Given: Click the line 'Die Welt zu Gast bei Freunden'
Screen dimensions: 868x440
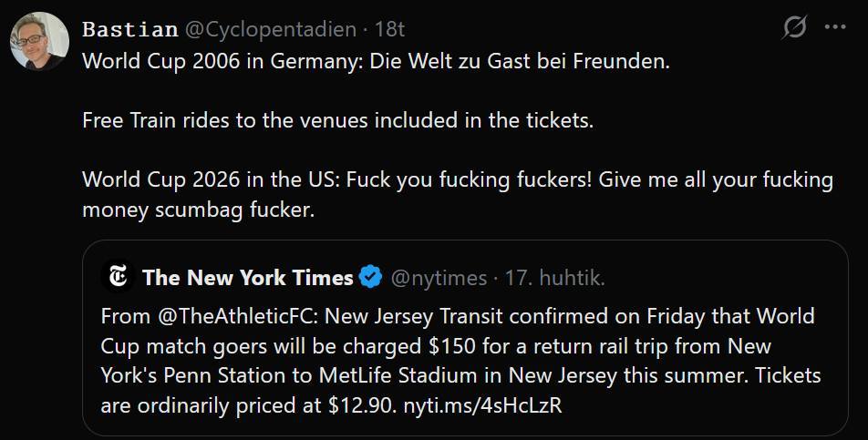Looking at the screenshot, I should click(520, 61).
